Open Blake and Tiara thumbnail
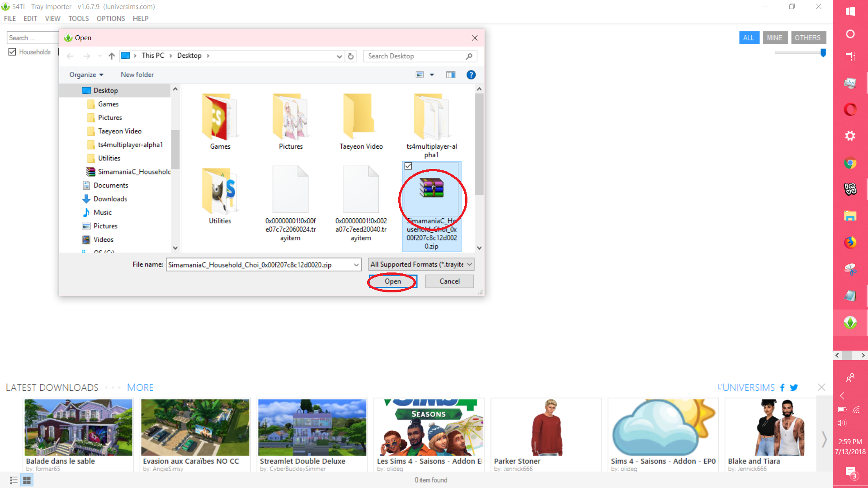 (x=780, y=427)
